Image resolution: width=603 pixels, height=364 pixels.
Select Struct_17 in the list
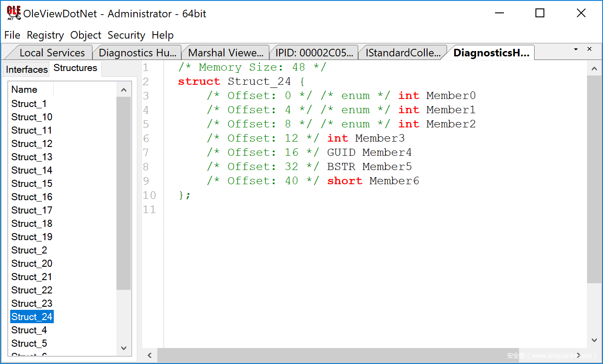click(32, 210)
